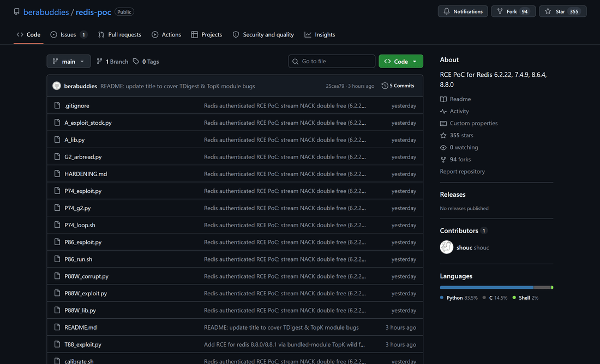Star the redis-poc repository

[562, 11]
